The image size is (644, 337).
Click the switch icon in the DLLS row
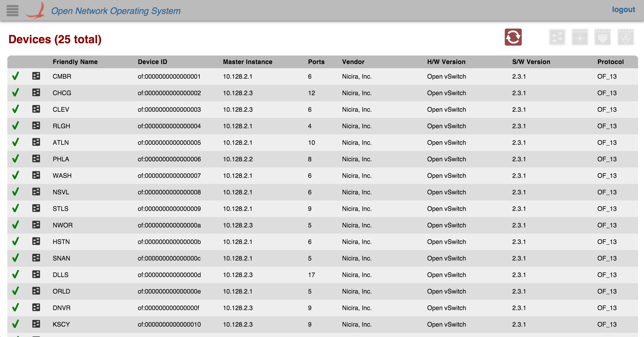36,274
